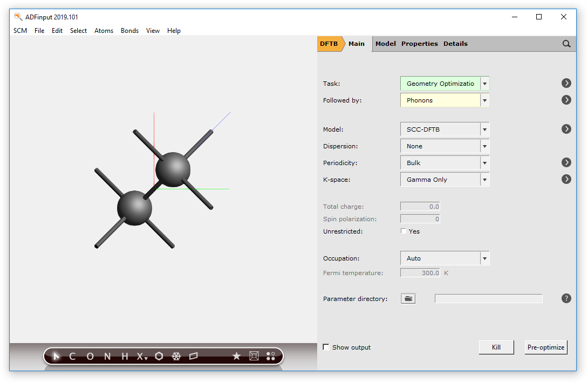Pick the Nitrogen atom tool
The image size is (588, 383).
107,357
